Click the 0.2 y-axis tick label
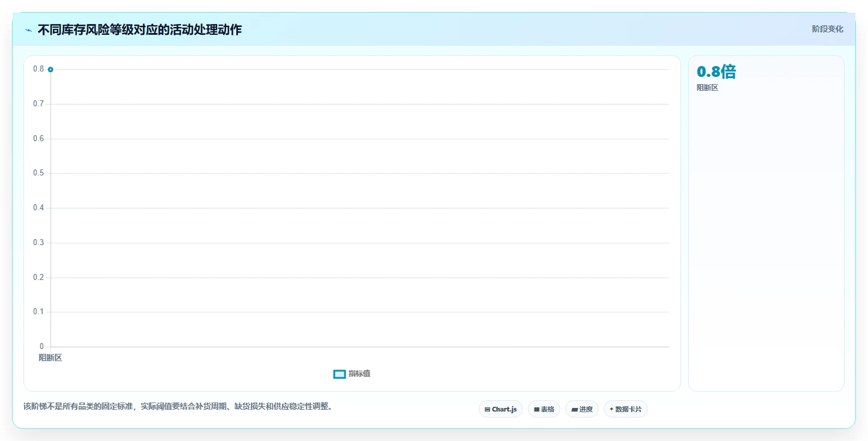 [38, 278]
